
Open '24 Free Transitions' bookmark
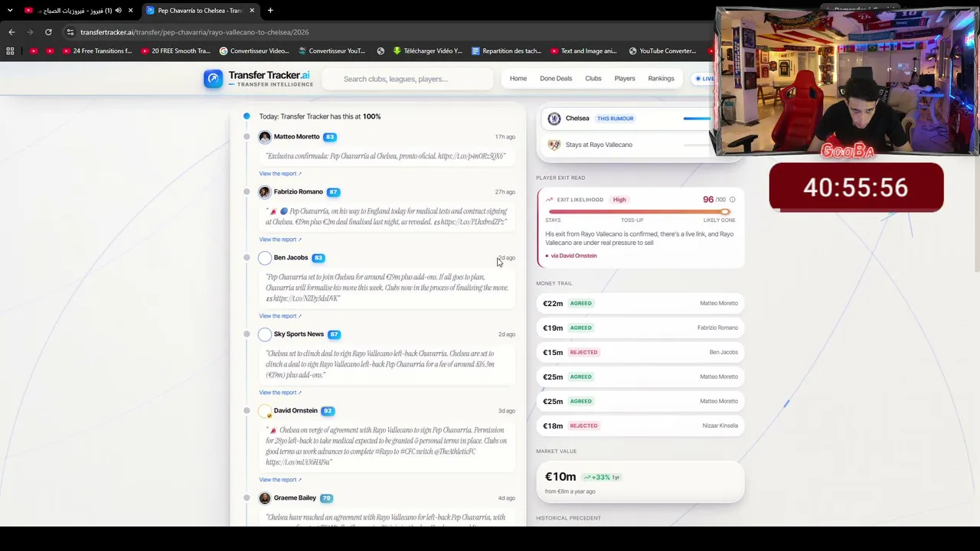(x=96, y=51)
